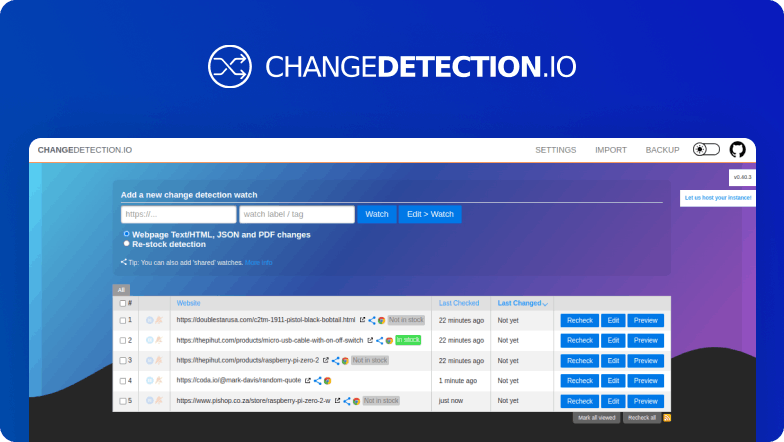Click share icon on micro-usb-cable watch row
The width and height of the screenshot is (784, 442).
[x=379, y=341]
